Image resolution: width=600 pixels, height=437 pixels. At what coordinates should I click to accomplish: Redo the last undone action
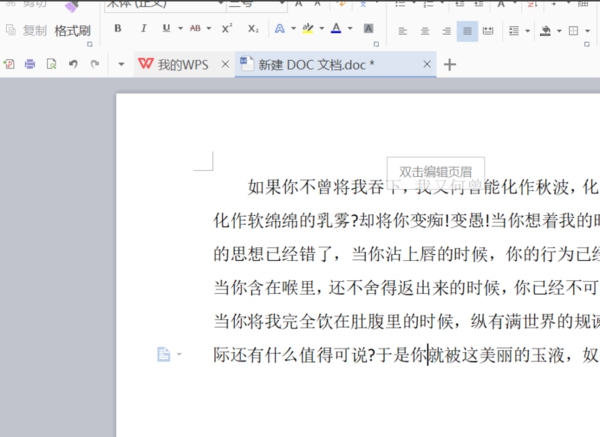(x=95, y=64)
